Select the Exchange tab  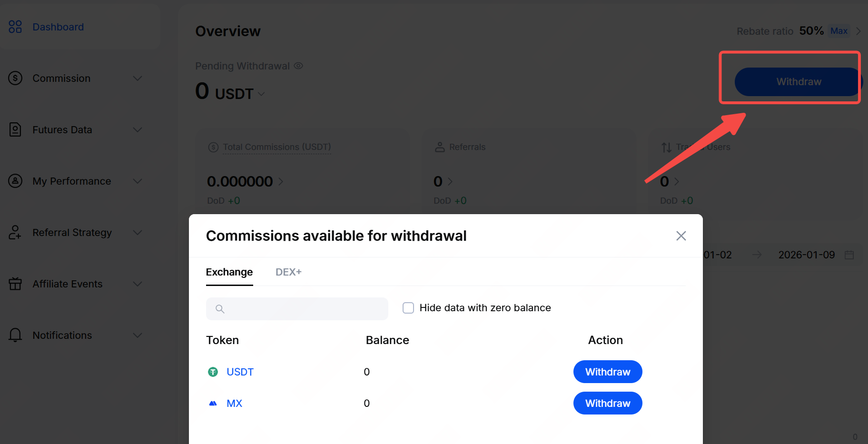229,272
